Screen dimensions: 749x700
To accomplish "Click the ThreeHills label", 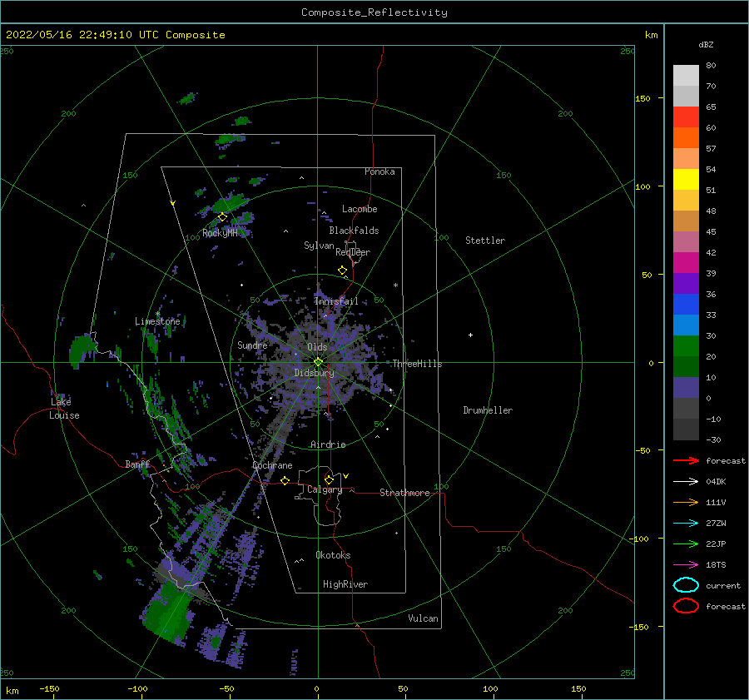I will tap(417, 364).
